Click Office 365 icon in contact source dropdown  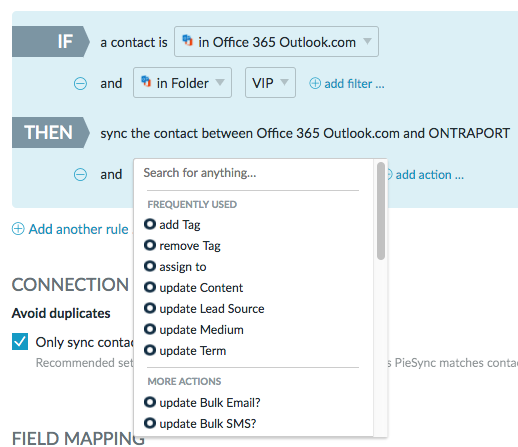coord(187,41)
